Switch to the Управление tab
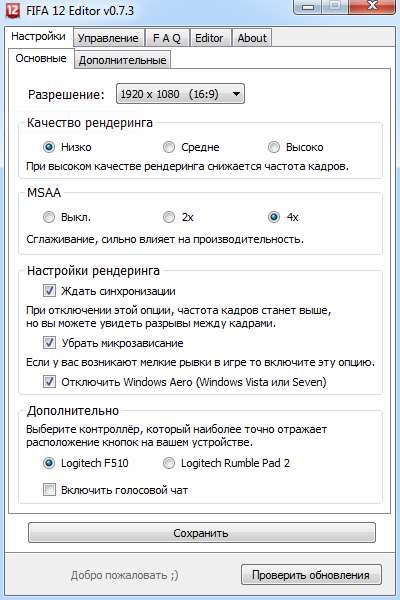 (108, 38)
